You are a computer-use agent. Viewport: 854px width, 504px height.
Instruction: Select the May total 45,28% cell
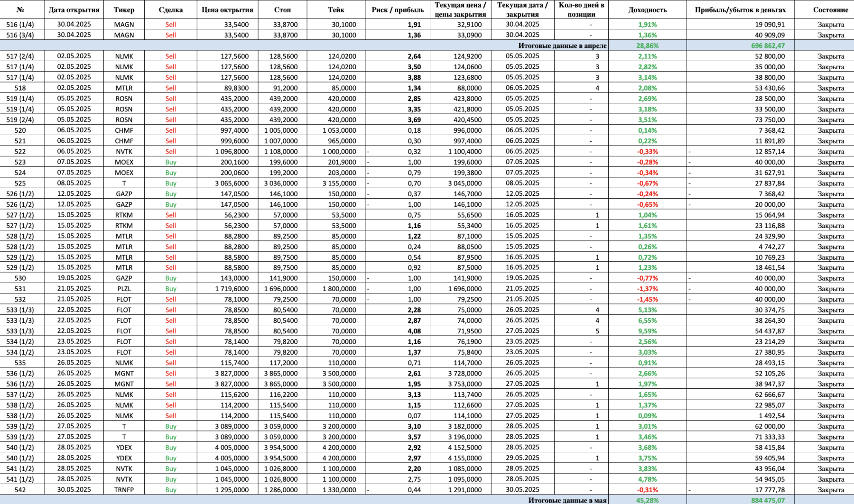click(647, 500)
